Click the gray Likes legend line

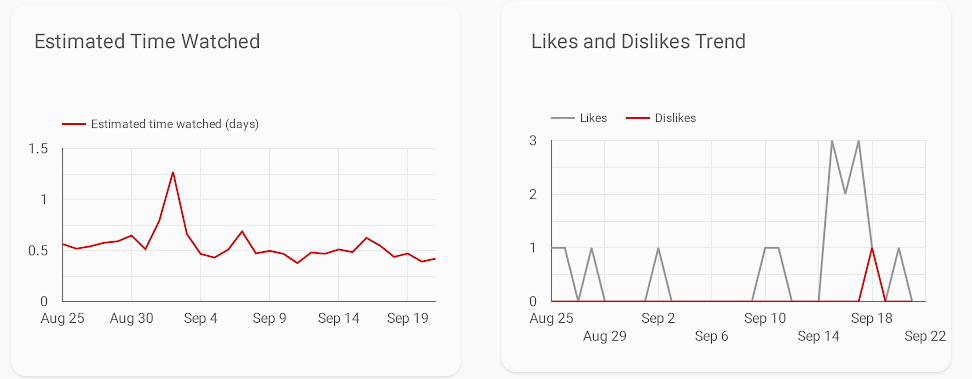(563, 118)
